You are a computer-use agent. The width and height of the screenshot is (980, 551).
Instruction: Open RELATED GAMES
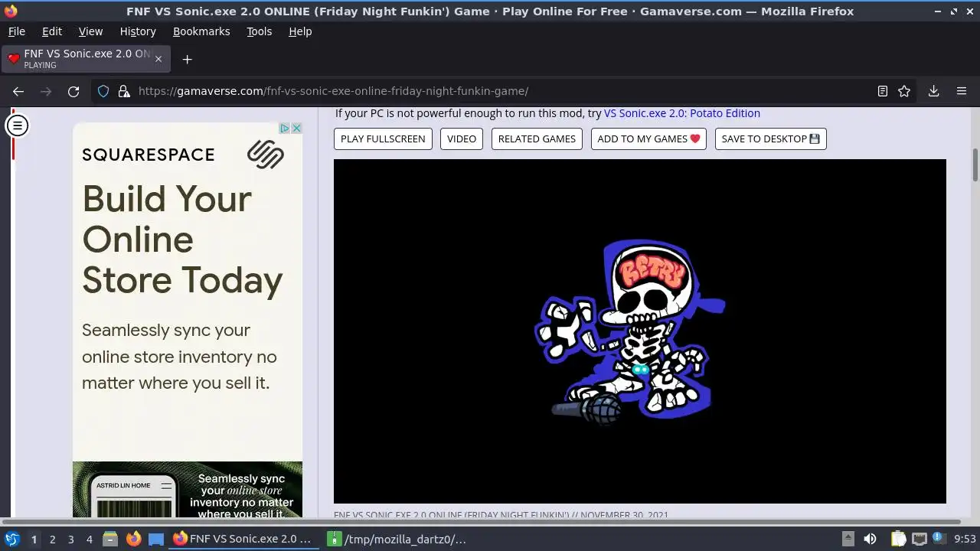(537, 139)
